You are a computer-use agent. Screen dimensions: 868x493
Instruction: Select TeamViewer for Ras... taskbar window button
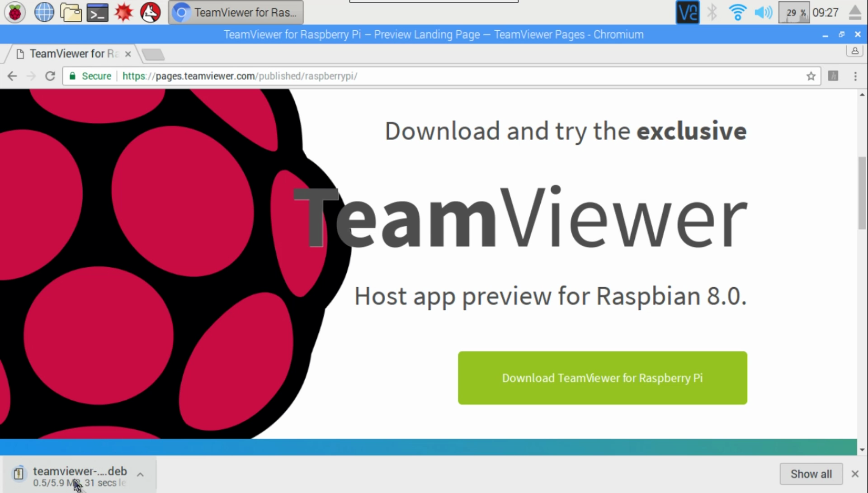coord(236,13)
